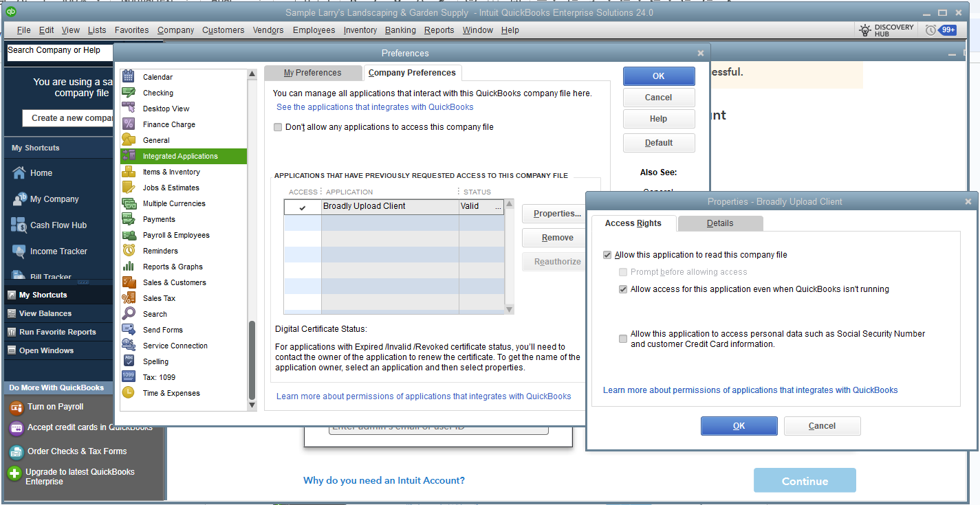Open the Sales & Customers icon
Screen dimensions: 980x505
point(129,282)
